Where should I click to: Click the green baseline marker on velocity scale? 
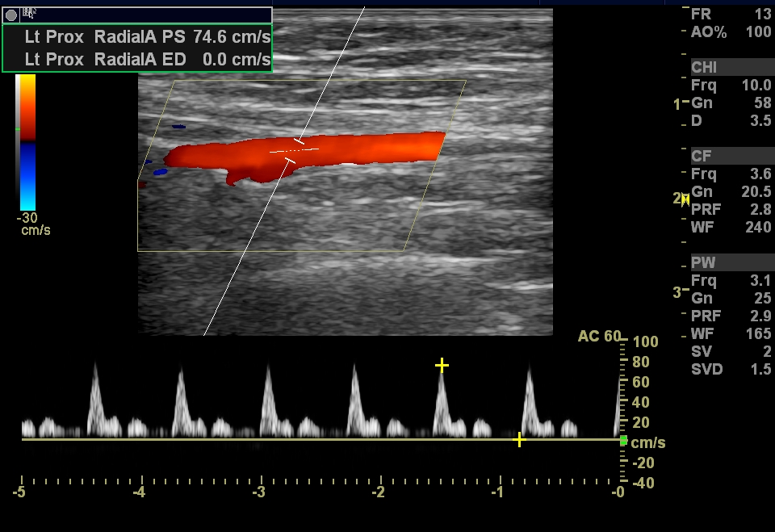(x=623, y=440)
